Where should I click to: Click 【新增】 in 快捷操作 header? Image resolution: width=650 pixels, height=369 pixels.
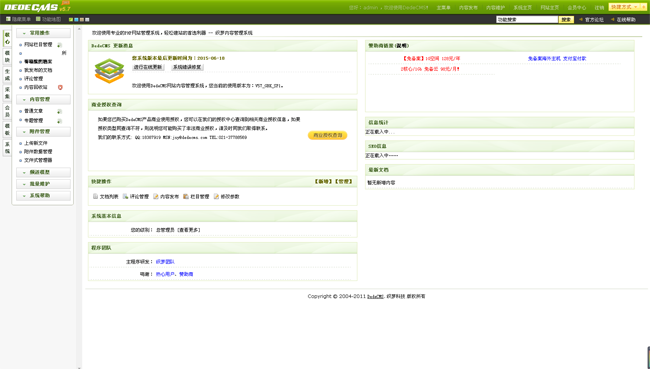[x=323, y=182]
